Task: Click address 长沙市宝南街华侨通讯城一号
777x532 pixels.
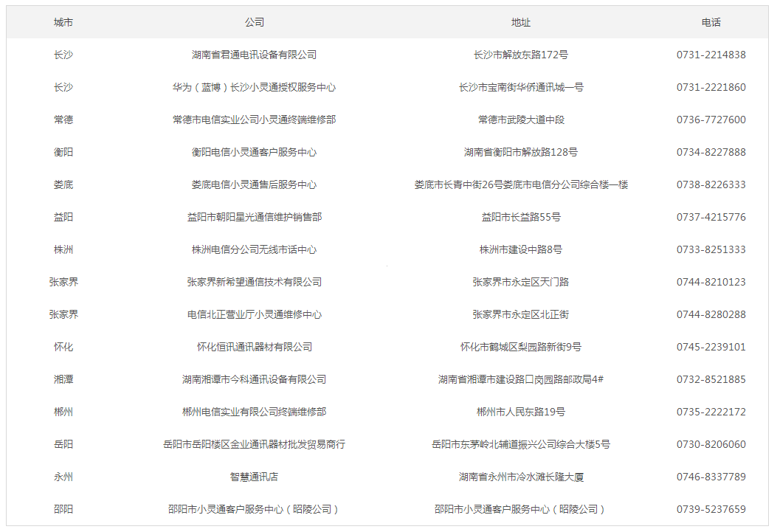Action: (521, 87)
